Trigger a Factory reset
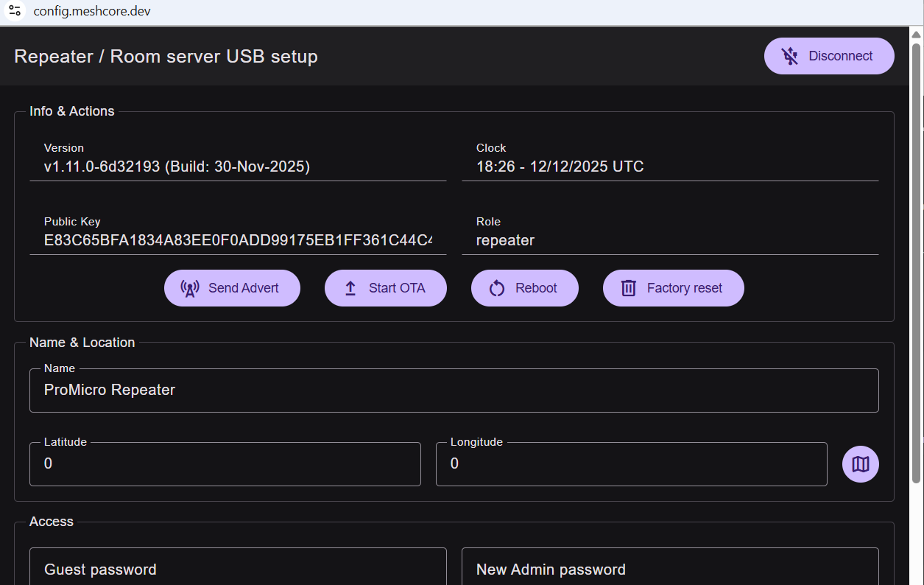The height and width of the screenshot is (585, 924). coord(673,288)
